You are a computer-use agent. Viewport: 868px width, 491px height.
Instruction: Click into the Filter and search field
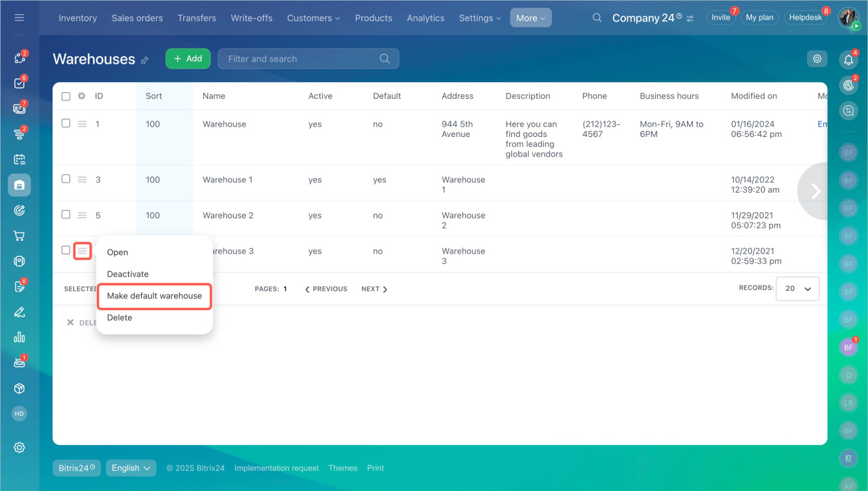coord(309,59)
